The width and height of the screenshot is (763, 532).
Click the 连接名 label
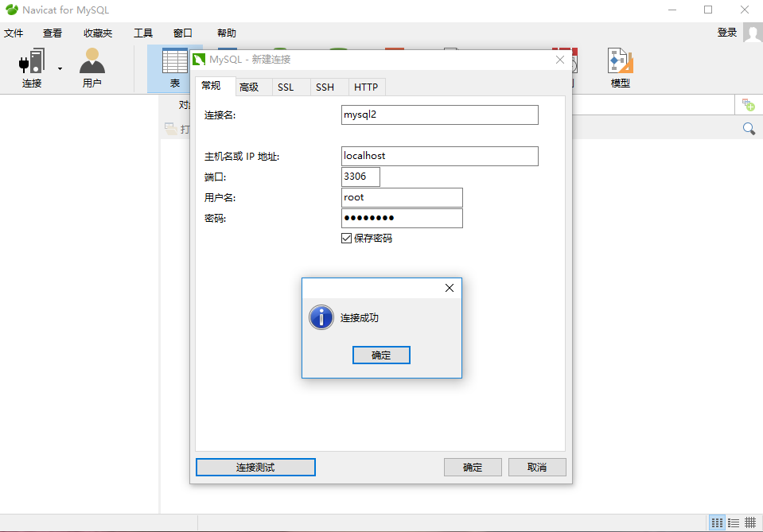pyautogui.click(x=220, y=115)
